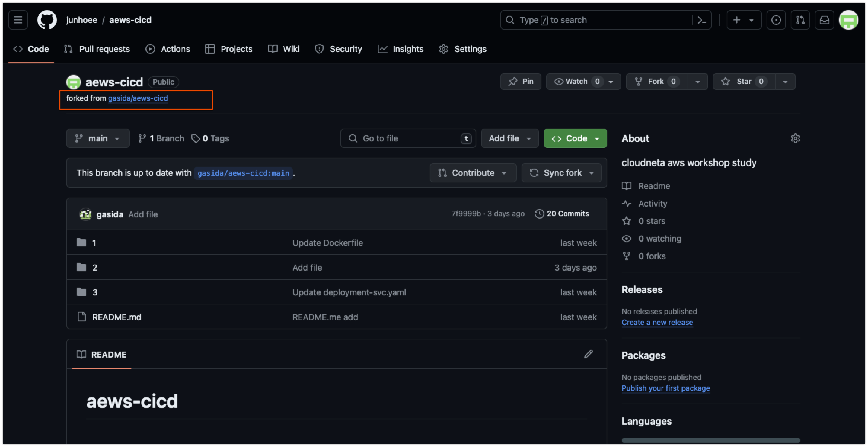Expand the Fork dropdown arrow
This screenshot has width=868, height=447.
[x=697, y=82]
